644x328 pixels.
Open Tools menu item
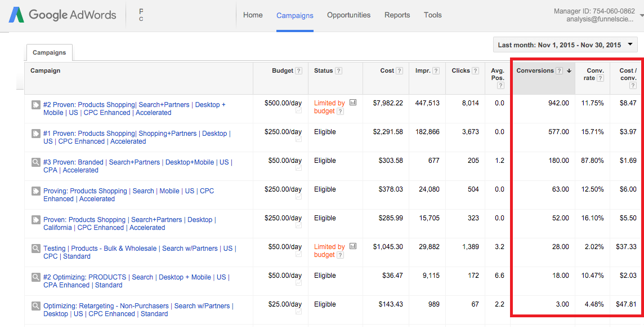point(433,15)
